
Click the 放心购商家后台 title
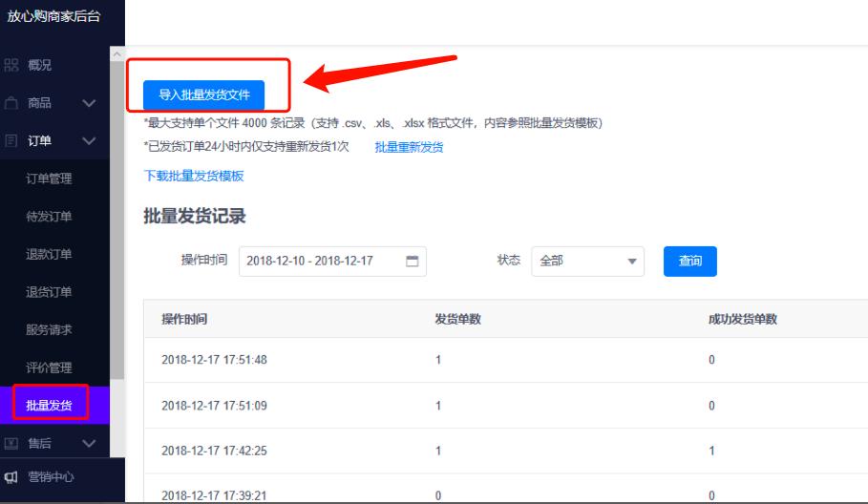[x=53, y=16]
